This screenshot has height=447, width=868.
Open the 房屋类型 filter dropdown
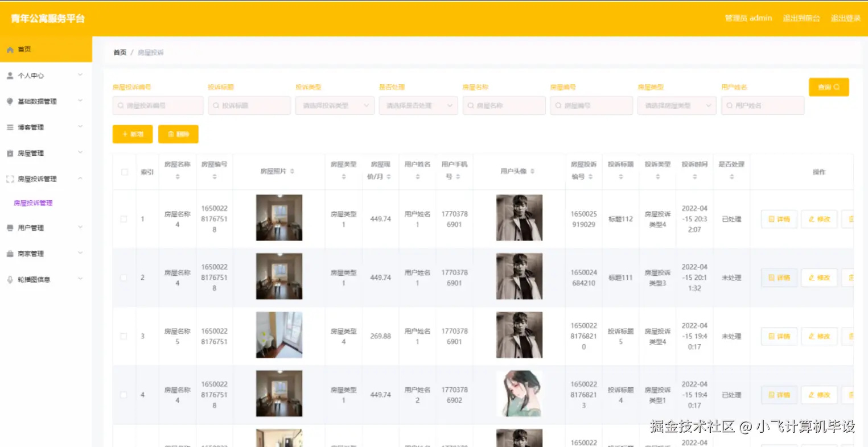(677, 106)
